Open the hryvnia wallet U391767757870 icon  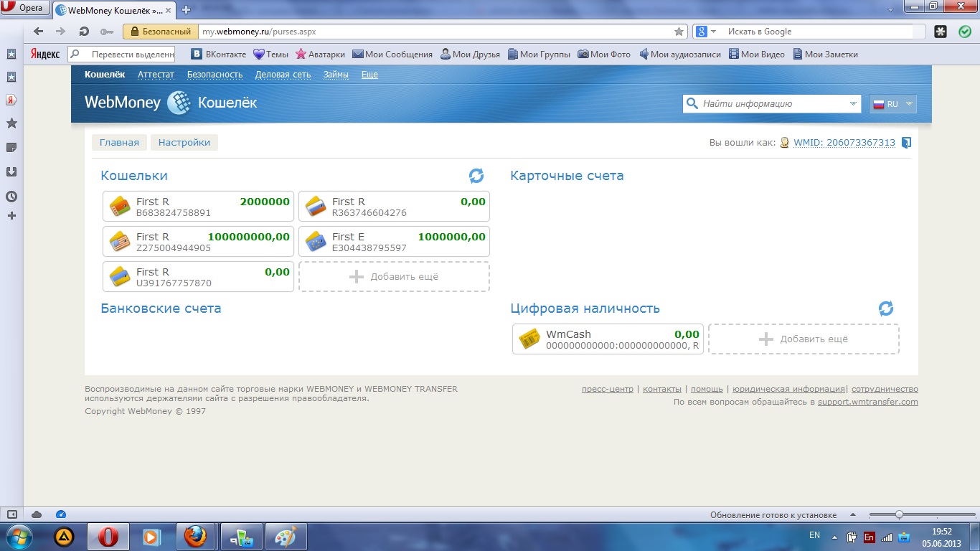tap(120, 276)
